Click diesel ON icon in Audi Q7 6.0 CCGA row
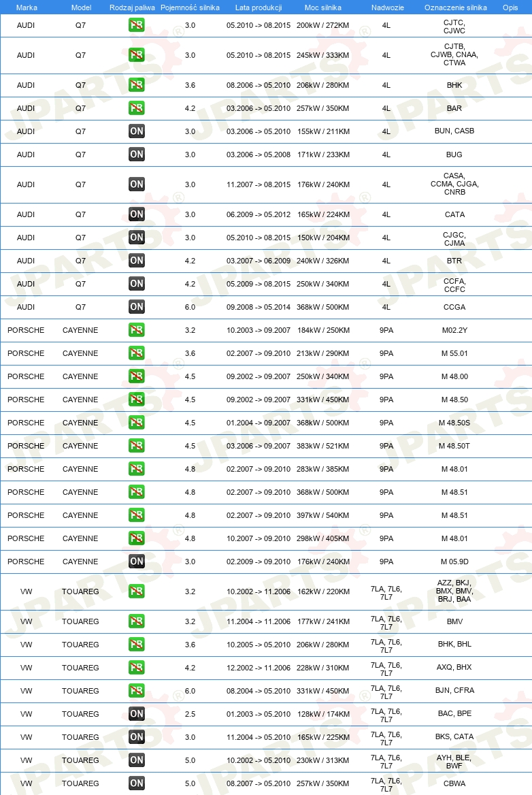Image resolution: width=532 pixels, height=795 pixels. [x=136, y=307]
